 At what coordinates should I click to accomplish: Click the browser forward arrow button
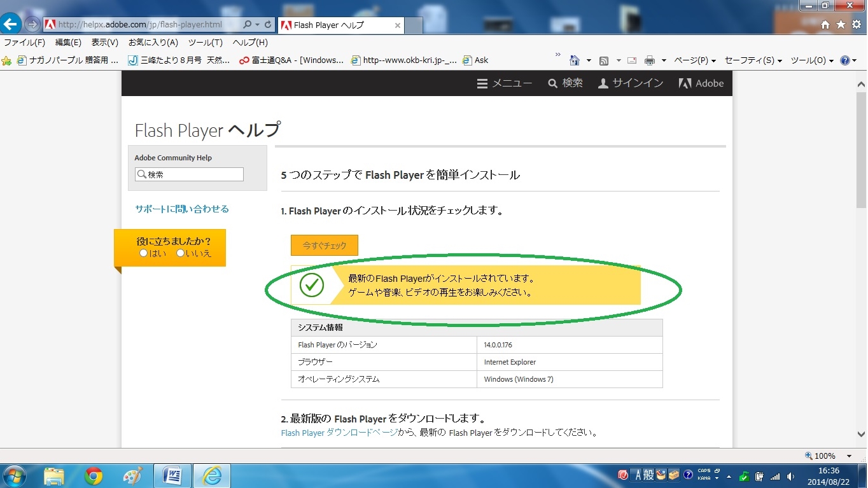point(32,25)
